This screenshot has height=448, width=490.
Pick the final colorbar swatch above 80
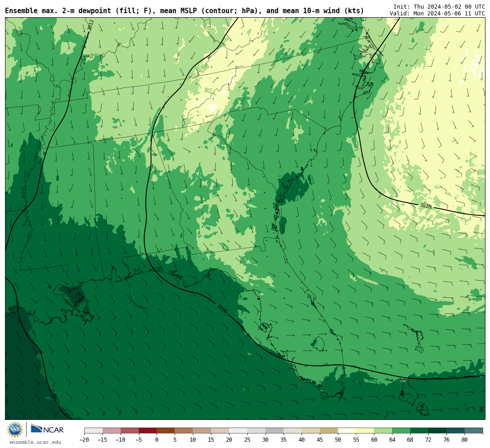point(474,431)
